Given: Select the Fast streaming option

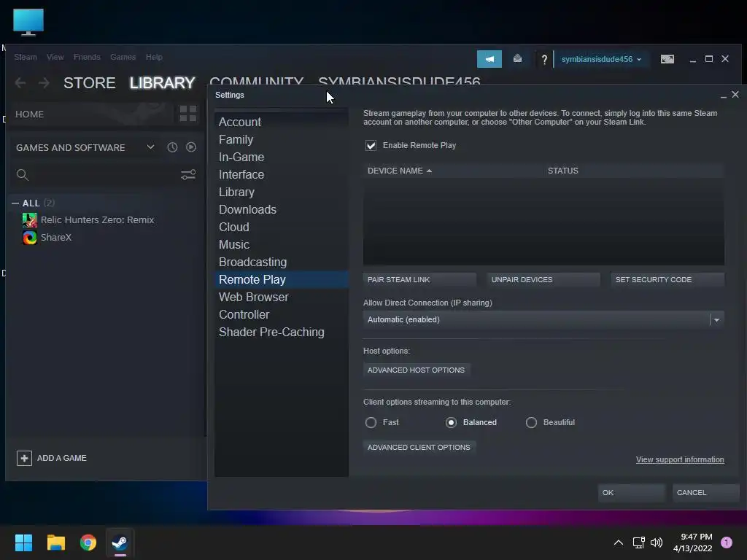Looking at the screenshot, I should (371, 422).
